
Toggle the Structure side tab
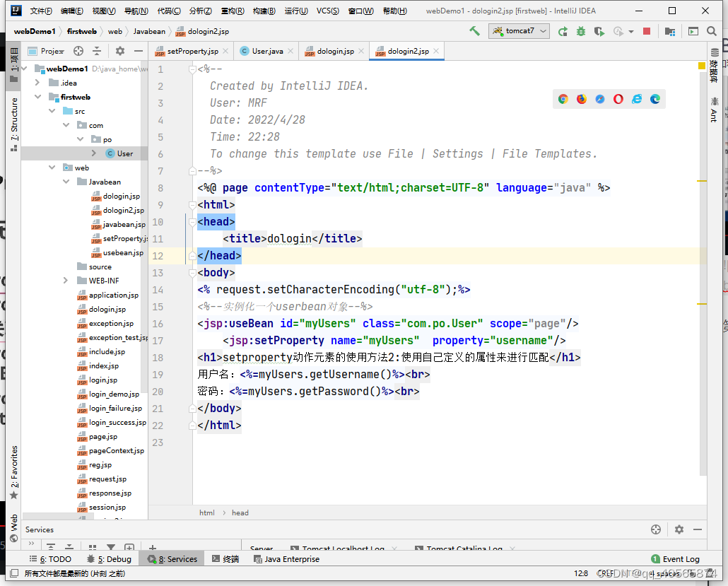[x=14, y=124]
